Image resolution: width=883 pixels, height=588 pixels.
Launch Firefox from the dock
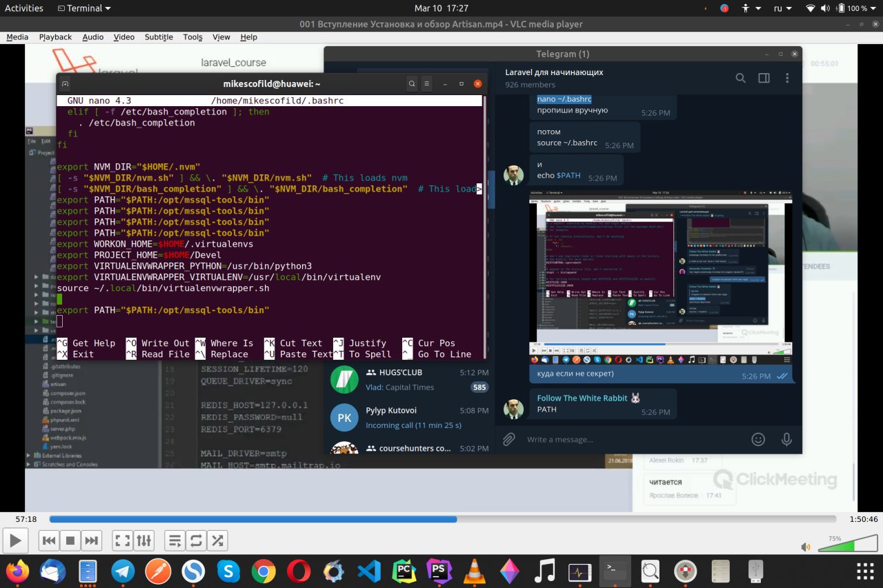pyautogui.click(x=17, y=571)
